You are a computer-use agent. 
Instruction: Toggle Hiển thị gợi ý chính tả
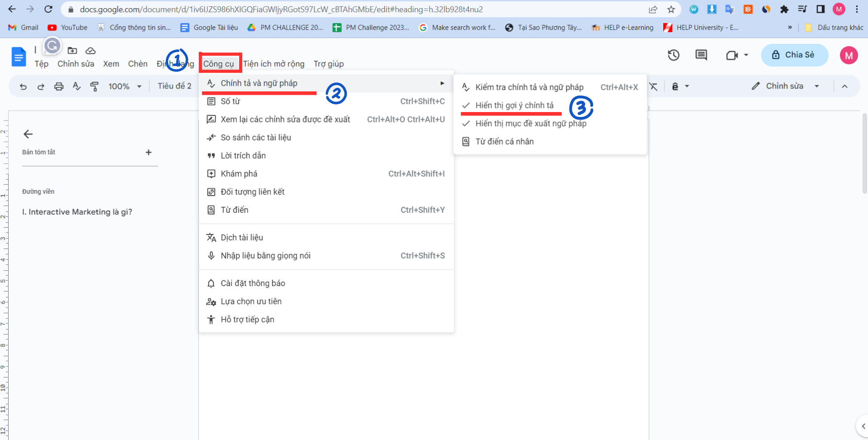514,105
